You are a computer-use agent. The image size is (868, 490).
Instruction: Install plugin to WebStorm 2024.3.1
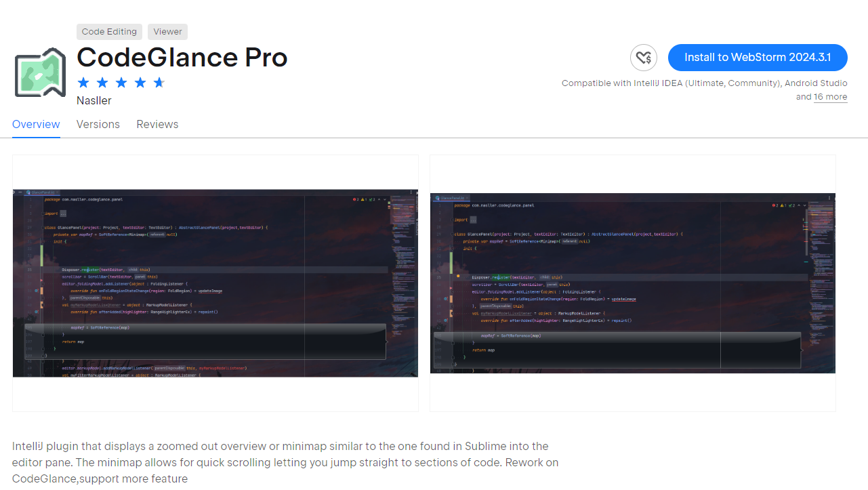758,58
